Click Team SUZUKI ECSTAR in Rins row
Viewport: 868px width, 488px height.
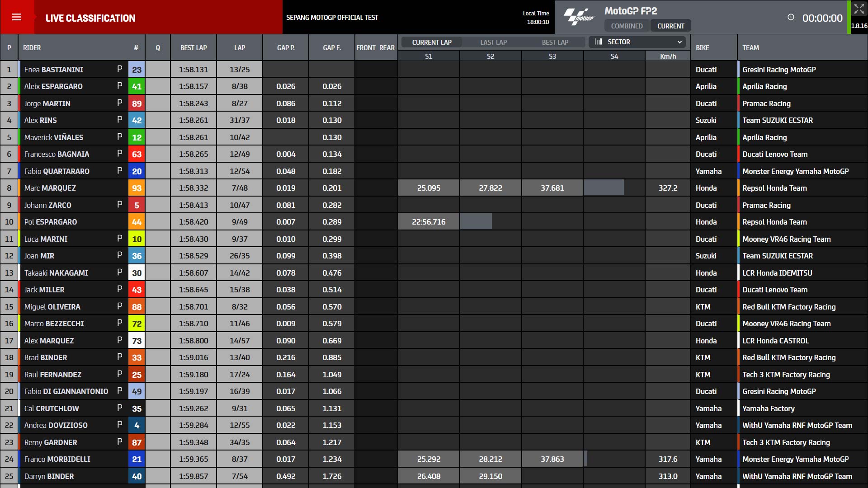coord(778,120)
